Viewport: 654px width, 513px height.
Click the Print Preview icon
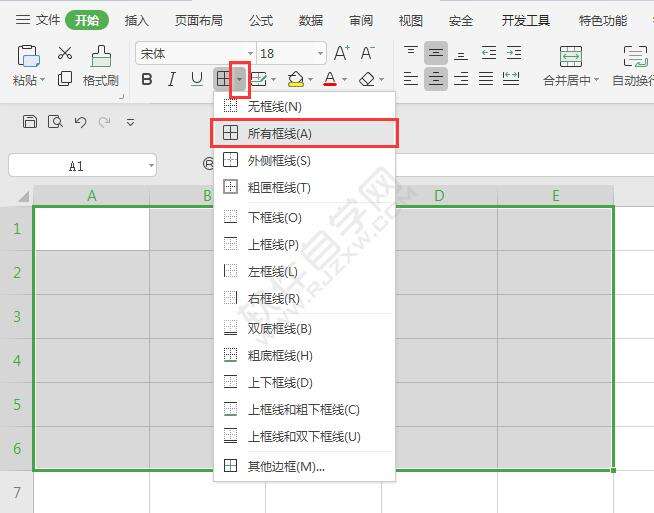55,121
